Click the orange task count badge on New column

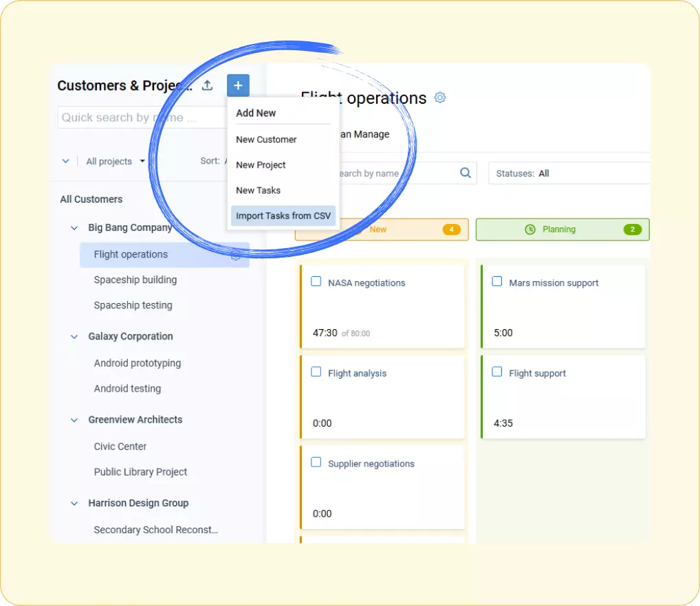(x=452, y=229)
